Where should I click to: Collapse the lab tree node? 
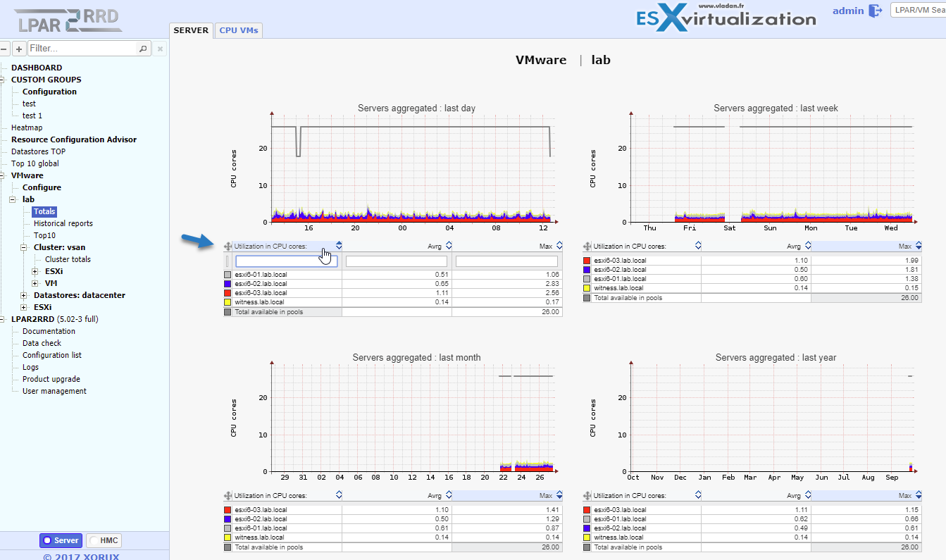coord(13,199)
